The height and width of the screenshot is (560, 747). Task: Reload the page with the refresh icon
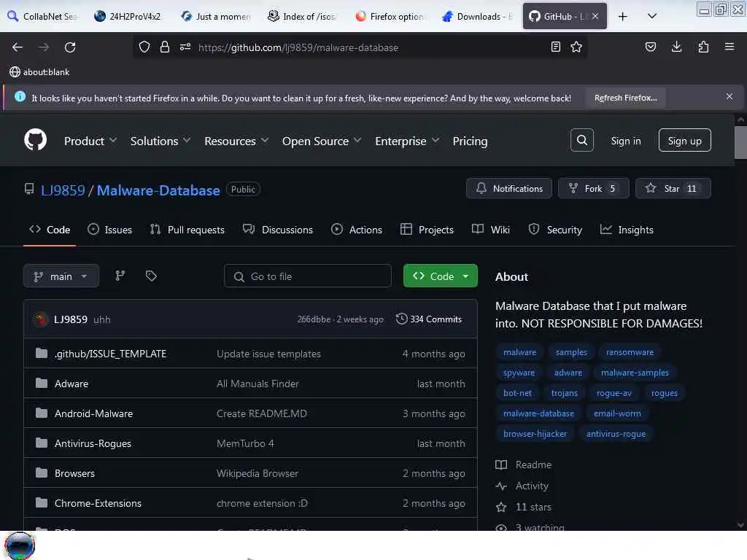pos(70,47)
